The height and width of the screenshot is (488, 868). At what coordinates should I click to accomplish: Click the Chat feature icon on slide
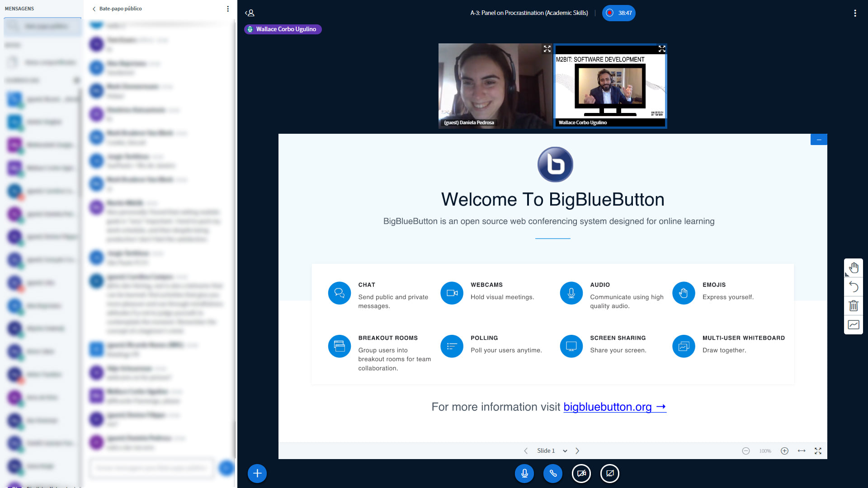click(340, 293)
